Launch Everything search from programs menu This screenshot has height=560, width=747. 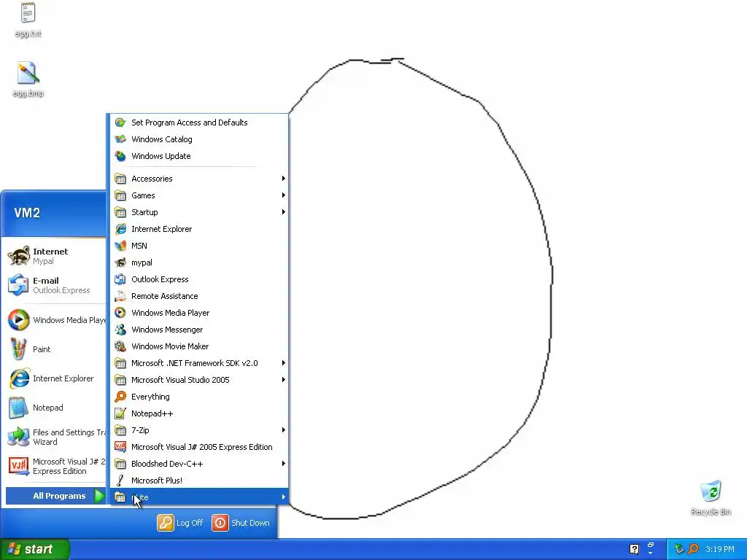pos(198,396)
